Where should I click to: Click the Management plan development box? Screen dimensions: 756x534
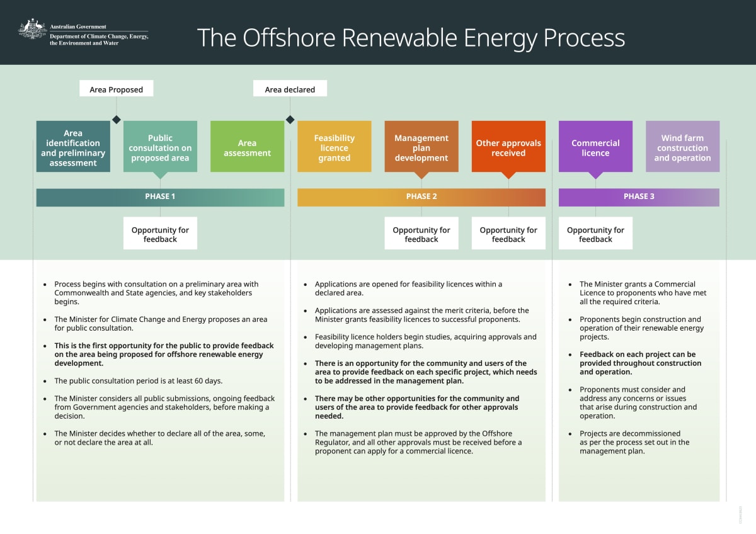click(421, 147)
